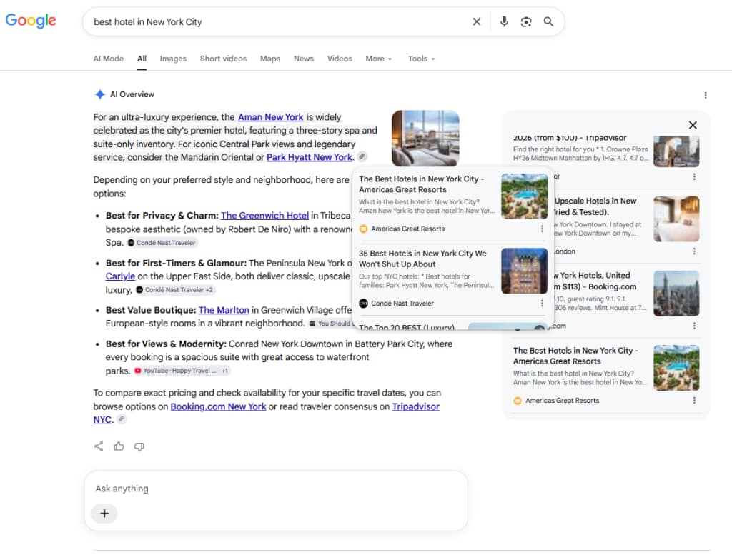Click Condé Nast Traveler source chip after Spa
732x560 pixels.
(162, 243)
